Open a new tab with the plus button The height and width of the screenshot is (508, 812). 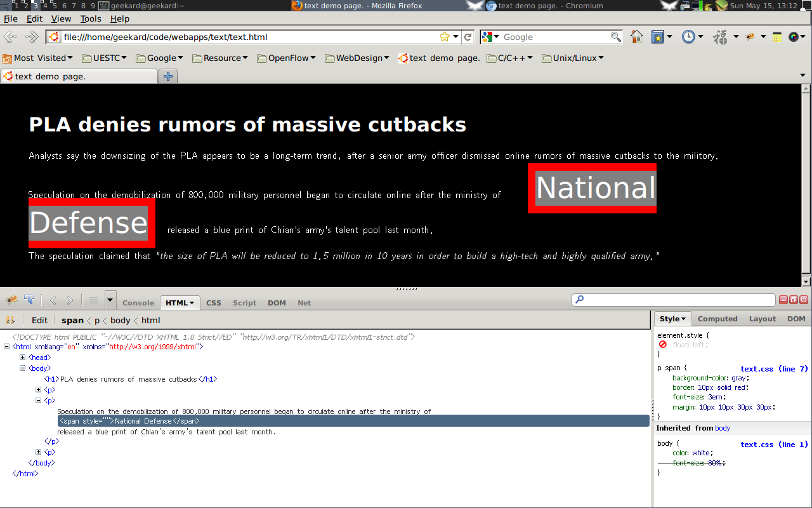(168, 76)
